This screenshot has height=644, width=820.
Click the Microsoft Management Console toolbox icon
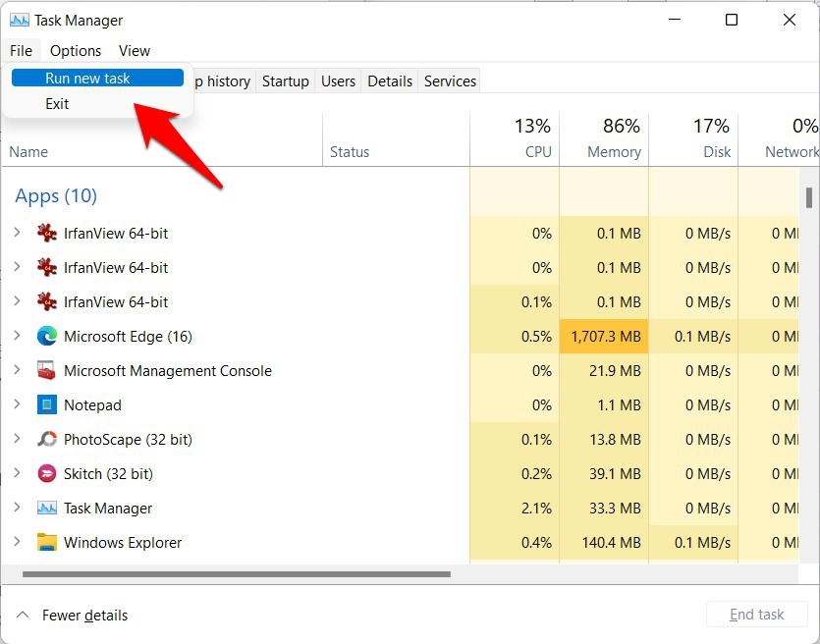click(46, 371)
